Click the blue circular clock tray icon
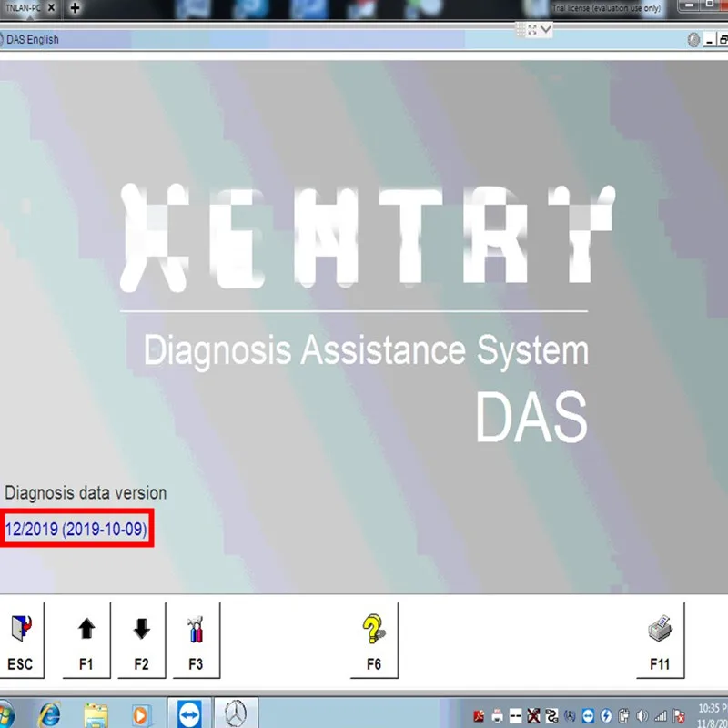Image resolution: width=728 pixels, height=728 pixels. (x=570, y=716)
